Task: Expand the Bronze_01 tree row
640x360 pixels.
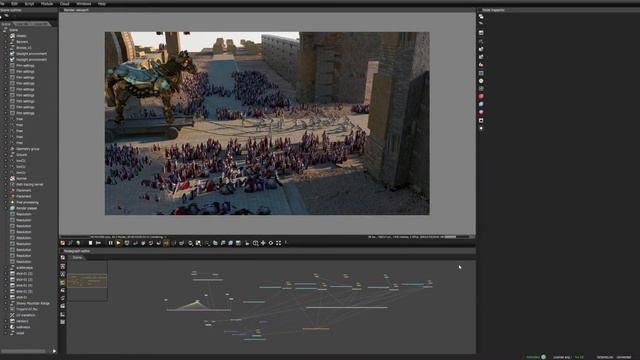Action: point(6,48)
